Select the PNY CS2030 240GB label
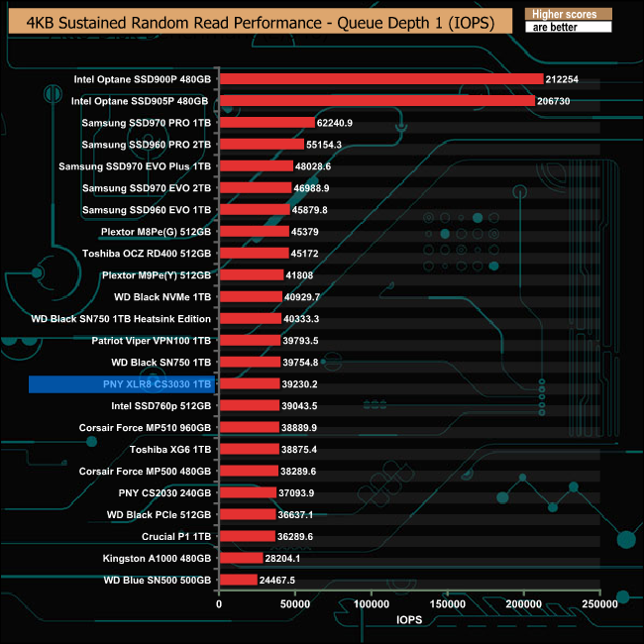The width and height of the screenshot is (644, 644). point(164,492)
